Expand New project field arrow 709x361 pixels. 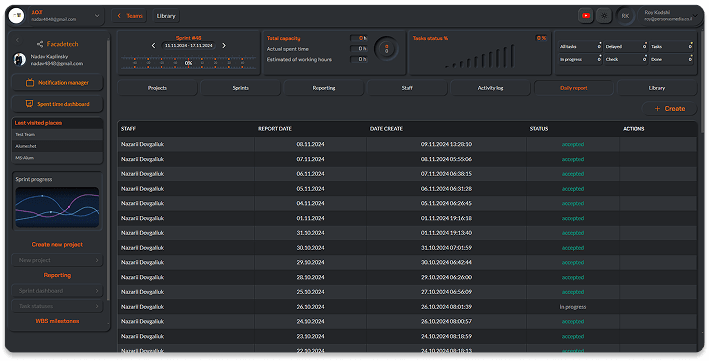pyautogui.click(x=97, y=260)
